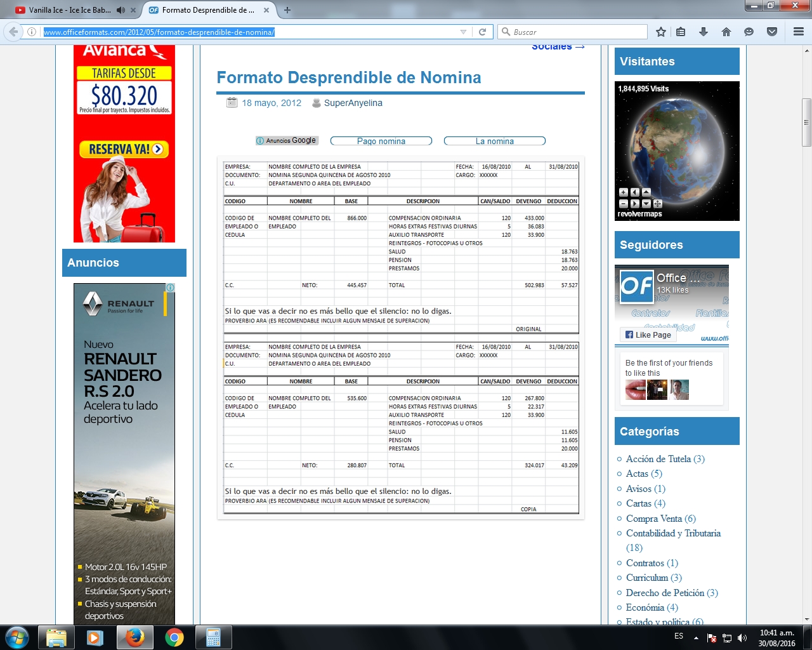Open the Firefox downloads panel
This screenshot has height=650, width=812.
tap(704, 31)
